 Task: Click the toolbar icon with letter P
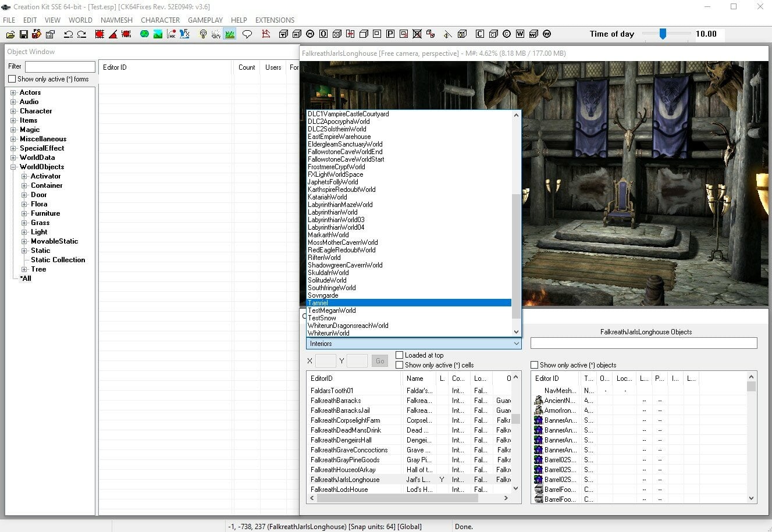(x=390, y=34)
